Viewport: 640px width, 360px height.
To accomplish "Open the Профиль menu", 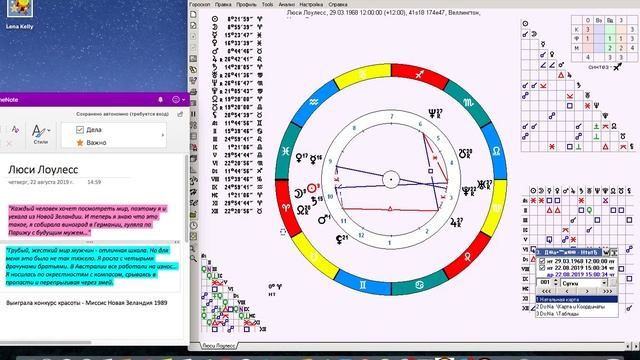I will [246, 4].
